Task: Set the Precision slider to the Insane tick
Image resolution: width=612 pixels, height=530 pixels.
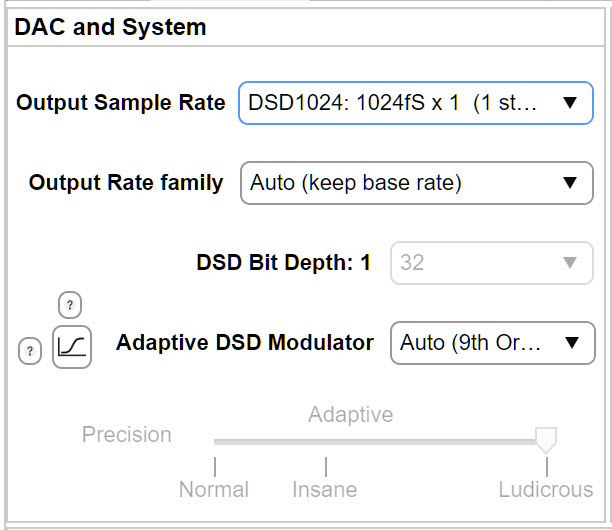Action: (326, 440)
